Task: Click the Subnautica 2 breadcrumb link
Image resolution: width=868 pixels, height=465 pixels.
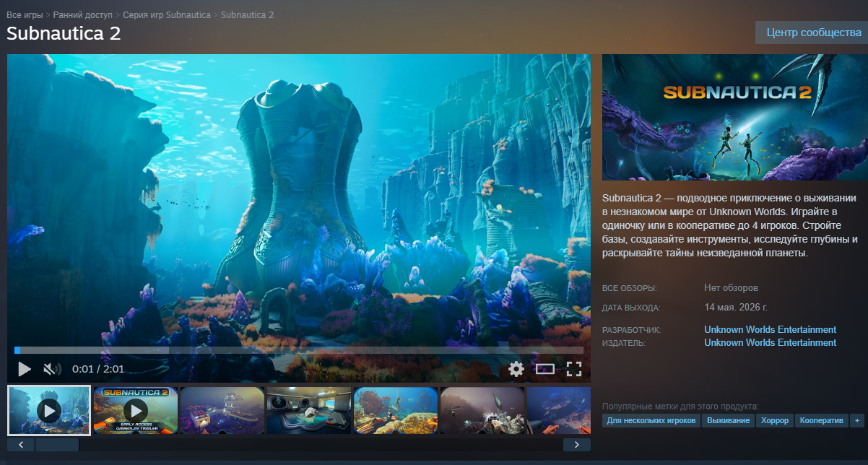Action: [247, 14]
